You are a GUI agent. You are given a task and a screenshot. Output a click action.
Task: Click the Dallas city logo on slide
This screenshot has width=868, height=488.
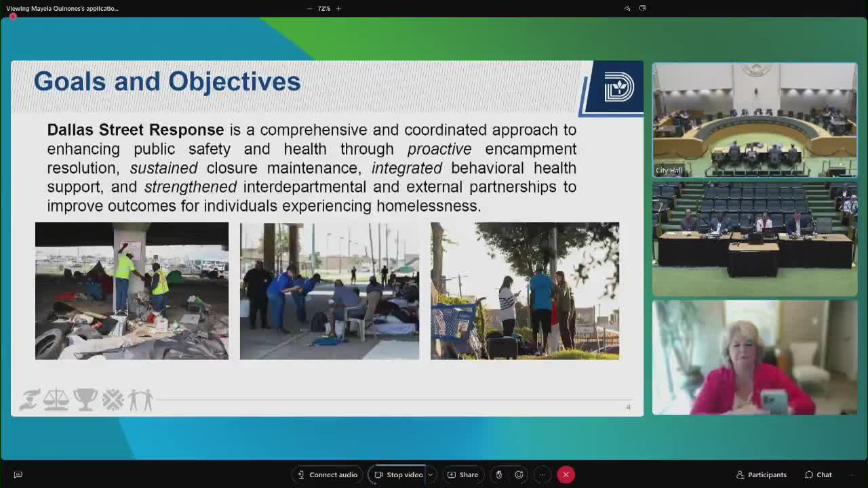coord(618,87)
